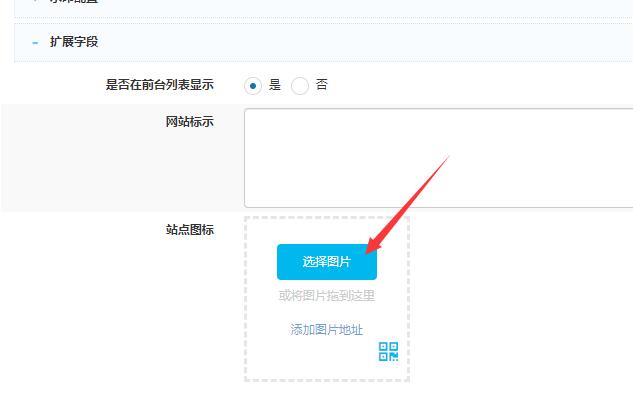The width and height of the screenshot is (633, 412).
Task: Click the 站点图标 field label
Action: click(189, 230)
